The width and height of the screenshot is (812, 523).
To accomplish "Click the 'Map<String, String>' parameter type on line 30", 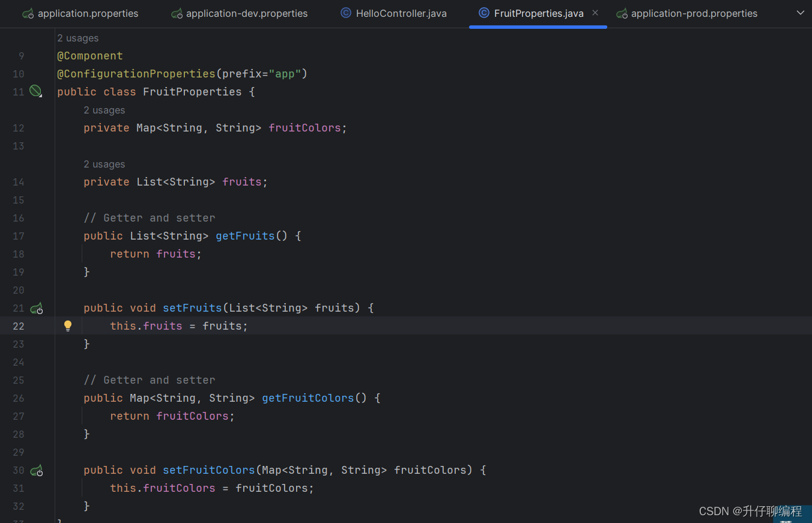I will (x=324, y=470).
